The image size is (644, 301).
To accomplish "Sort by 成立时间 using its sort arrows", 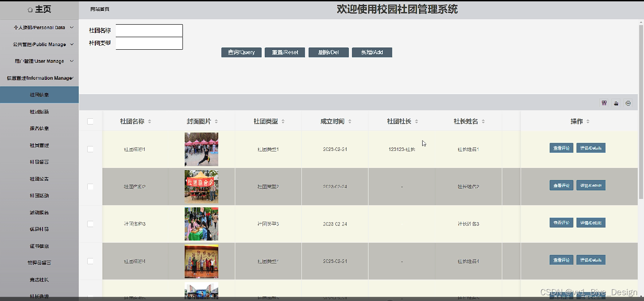I will (350, 121).
